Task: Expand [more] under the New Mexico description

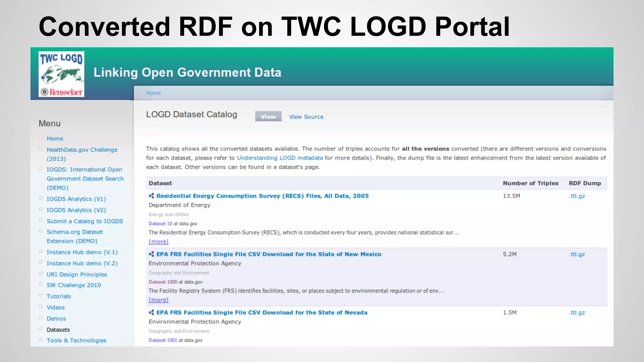Action: [158, 300]
